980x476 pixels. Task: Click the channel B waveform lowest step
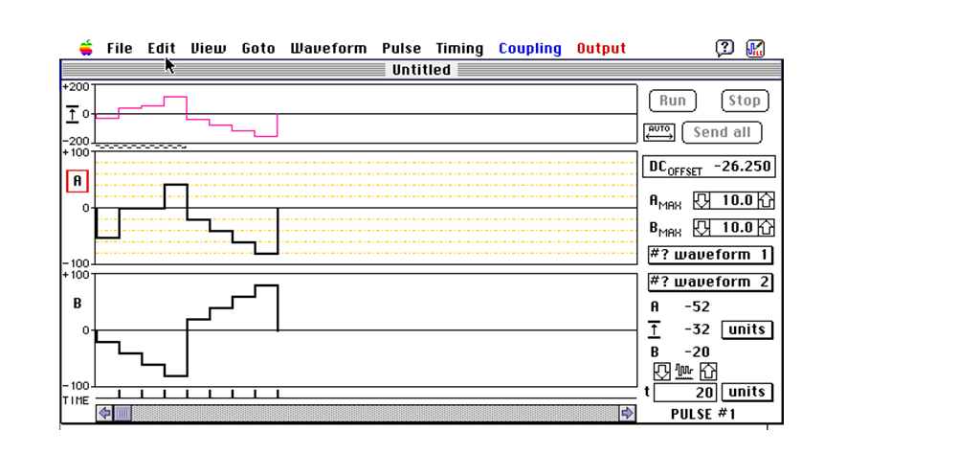(176, 376)
